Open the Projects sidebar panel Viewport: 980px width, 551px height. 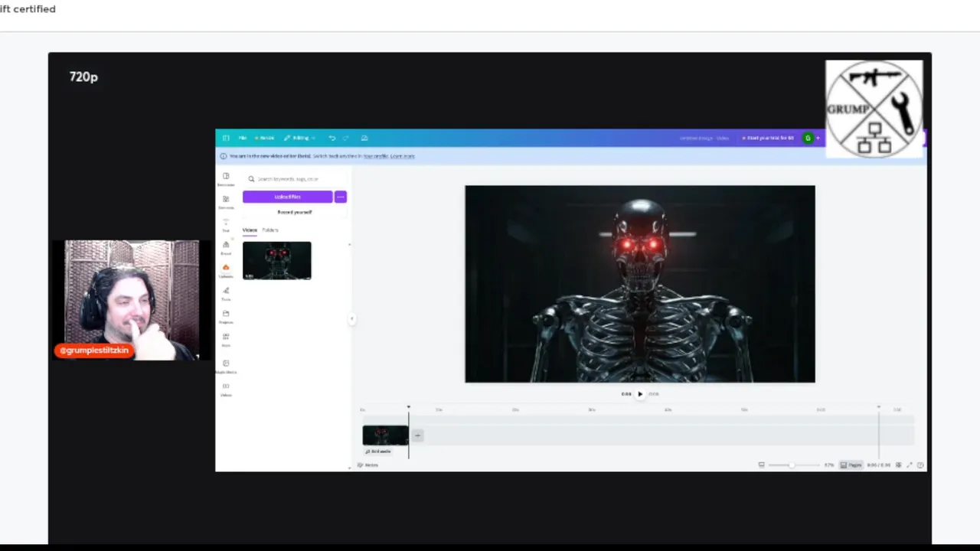pos(226,317)
